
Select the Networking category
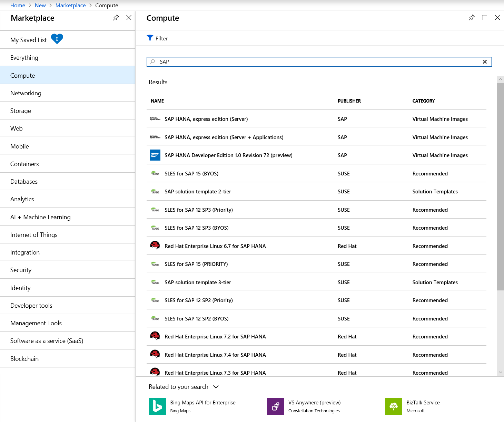click(x=26, y=93)
